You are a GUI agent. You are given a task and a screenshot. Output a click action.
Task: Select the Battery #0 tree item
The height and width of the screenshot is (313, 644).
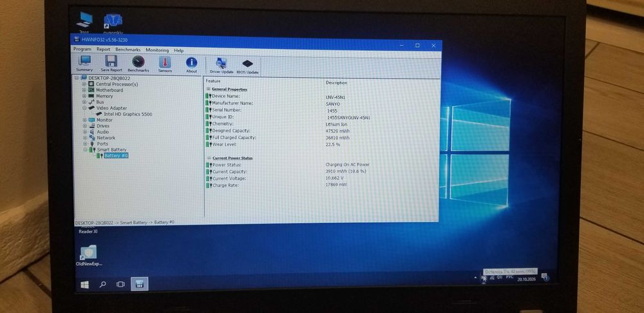[x=116, y=156]
